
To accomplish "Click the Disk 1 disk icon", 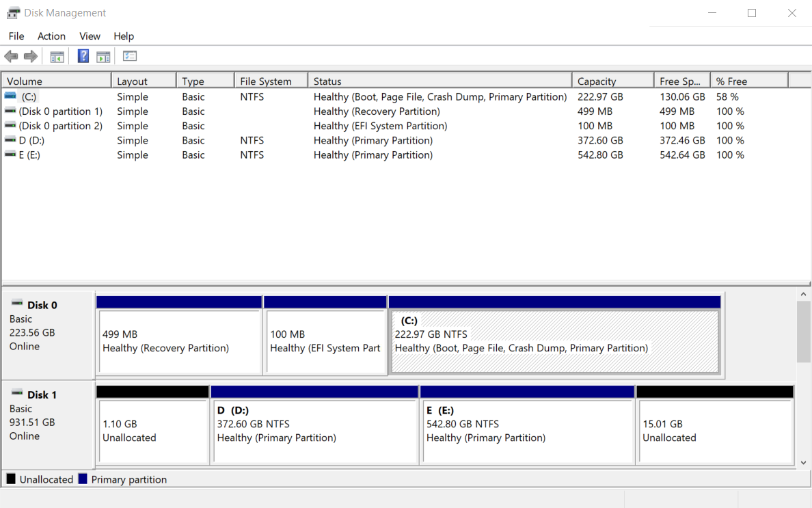I will [17, 392].
